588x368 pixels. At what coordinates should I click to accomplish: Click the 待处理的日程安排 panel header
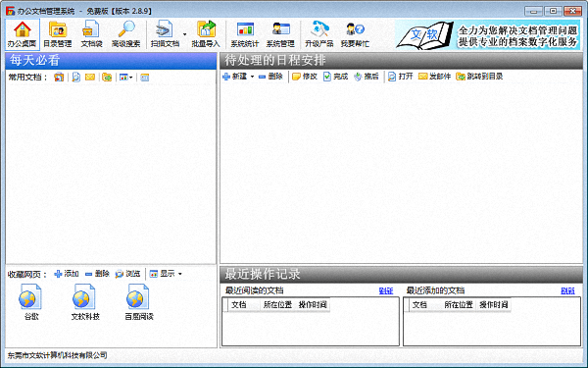coord(401,61)
